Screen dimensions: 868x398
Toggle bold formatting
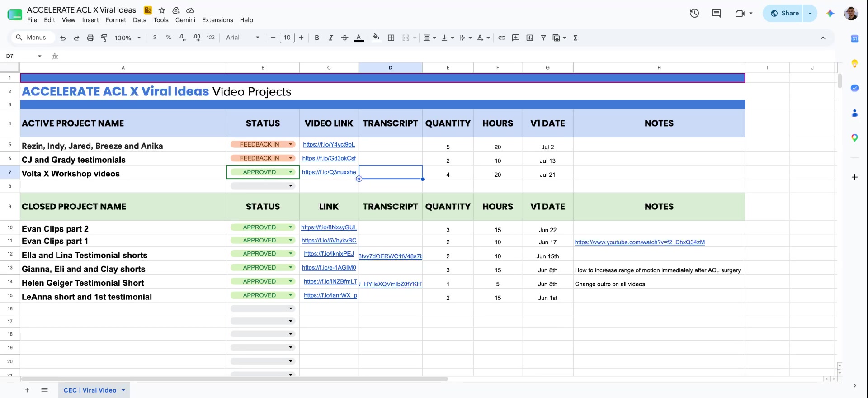tap(317, 38)
